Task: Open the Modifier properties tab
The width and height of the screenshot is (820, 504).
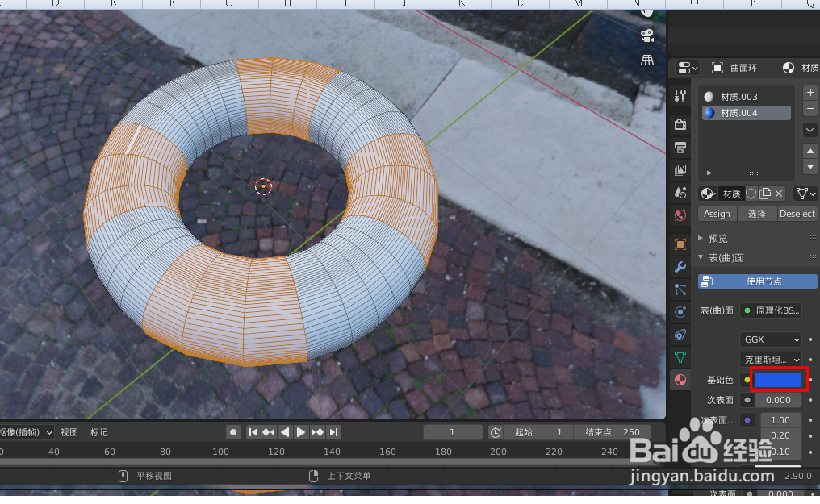Action: 680,266
